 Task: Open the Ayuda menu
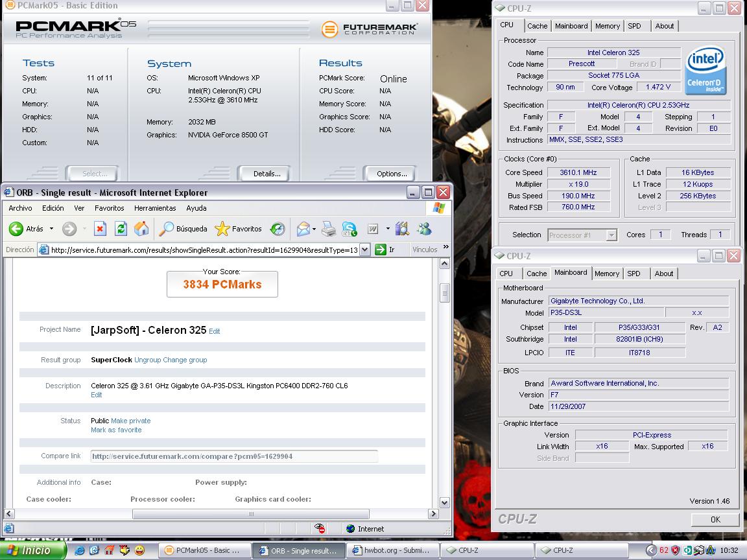(196, 208)
